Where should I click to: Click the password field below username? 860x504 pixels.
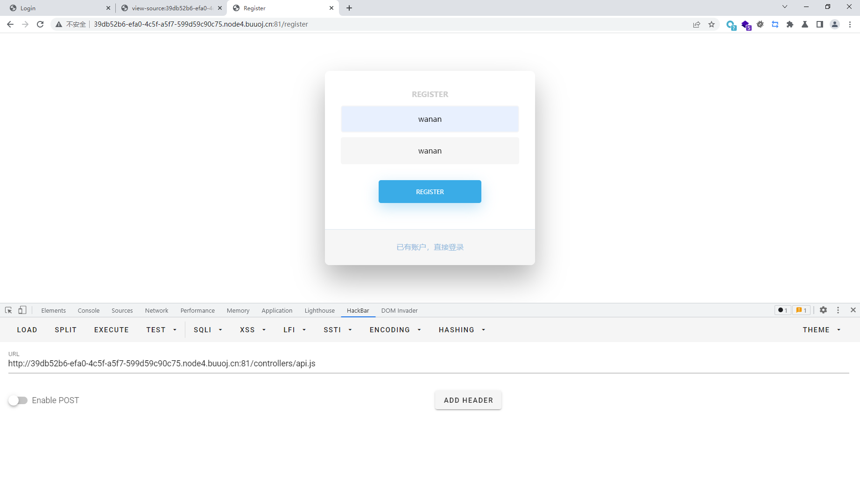[x=430, y=151]
